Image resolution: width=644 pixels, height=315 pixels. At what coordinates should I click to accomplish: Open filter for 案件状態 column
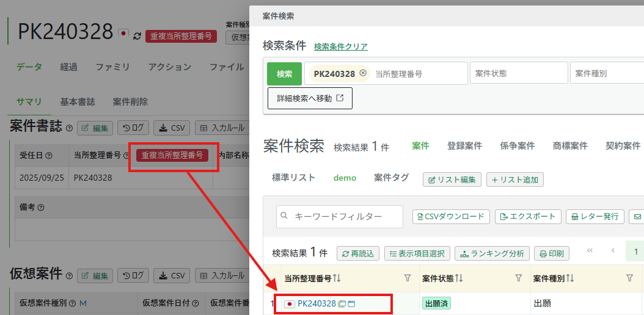(x=519, y=278)
